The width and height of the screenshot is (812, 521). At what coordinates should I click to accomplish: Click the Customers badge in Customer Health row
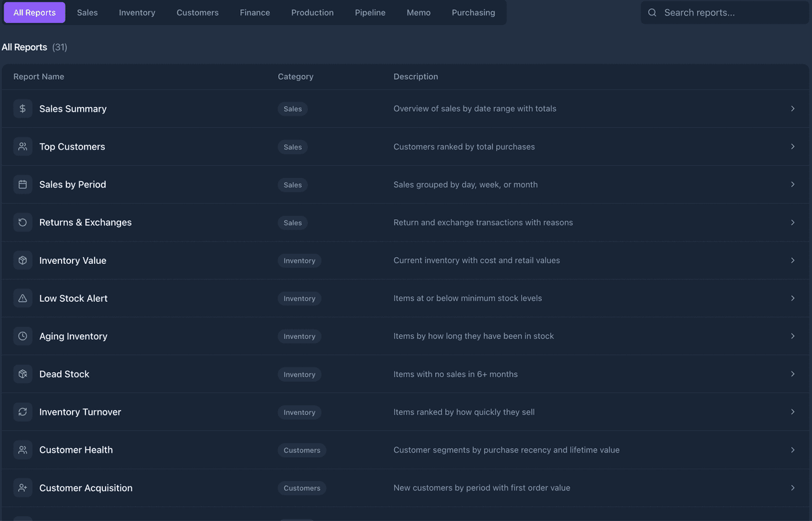click(x=302, y=449)
